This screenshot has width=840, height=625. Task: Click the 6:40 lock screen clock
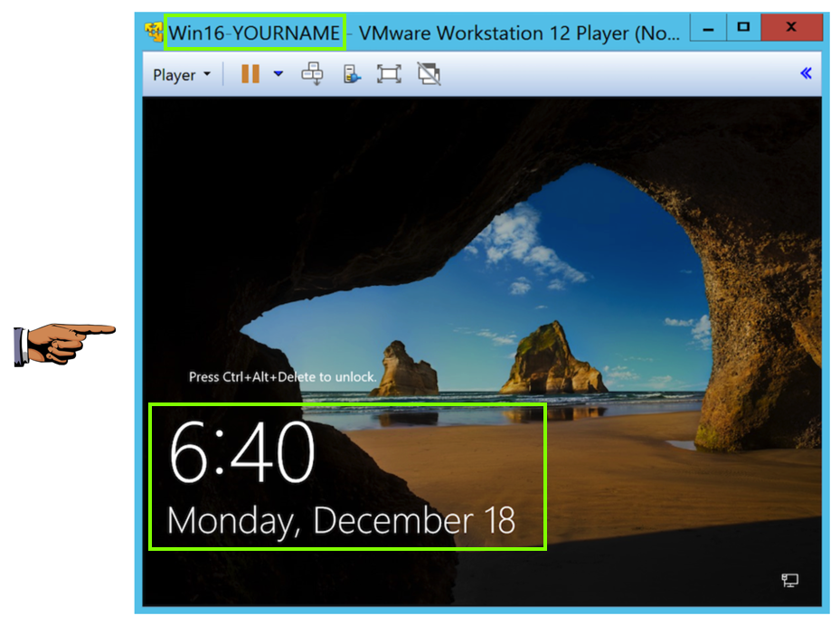[x=241, y=454]
